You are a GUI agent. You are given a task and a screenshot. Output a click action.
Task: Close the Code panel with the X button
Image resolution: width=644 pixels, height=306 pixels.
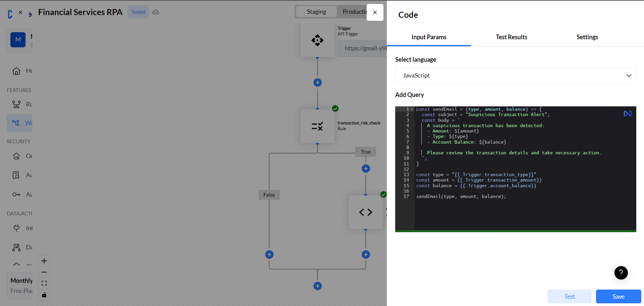(x=375, y=12)
